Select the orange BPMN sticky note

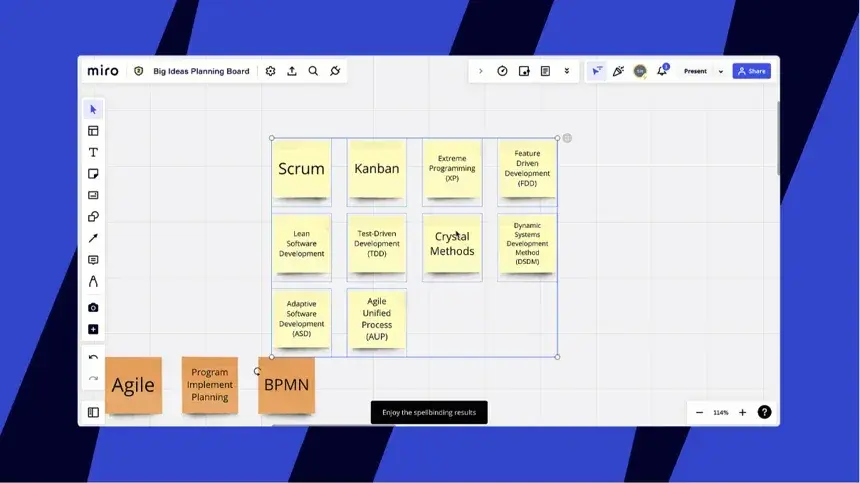[x=286, y=385]
